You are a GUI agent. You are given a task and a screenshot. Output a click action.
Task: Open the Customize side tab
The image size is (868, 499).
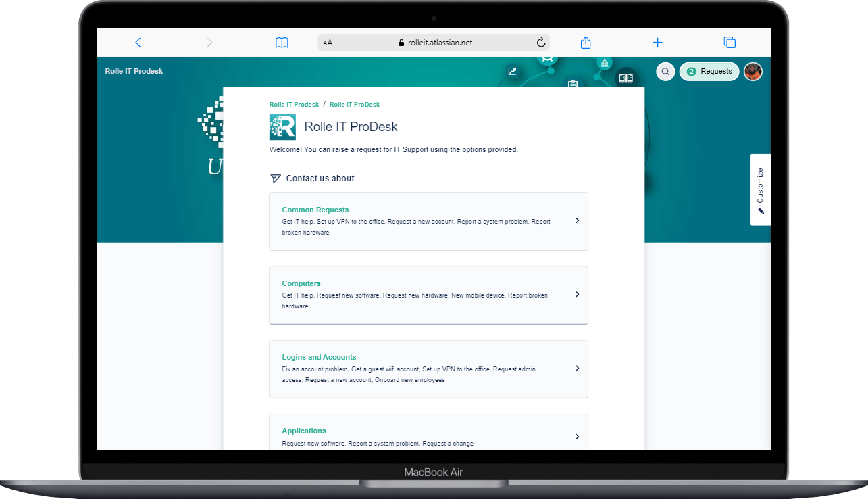[761, 190]
